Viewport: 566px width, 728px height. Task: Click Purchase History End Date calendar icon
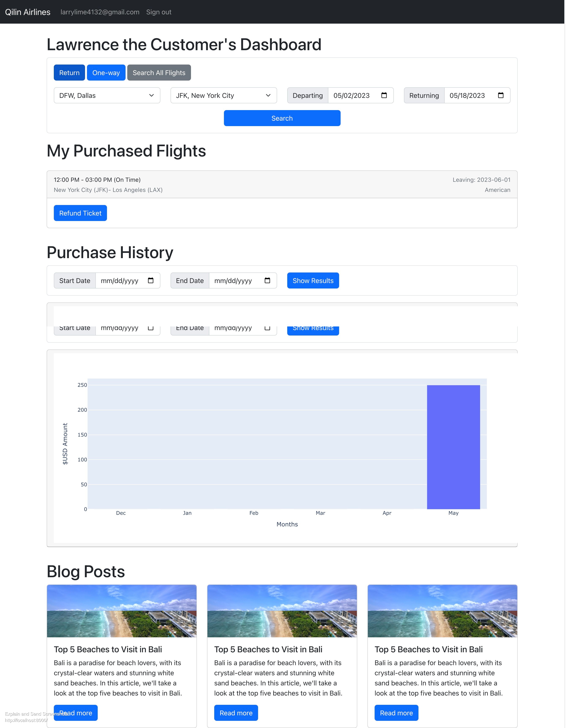(x=267, y=280)
